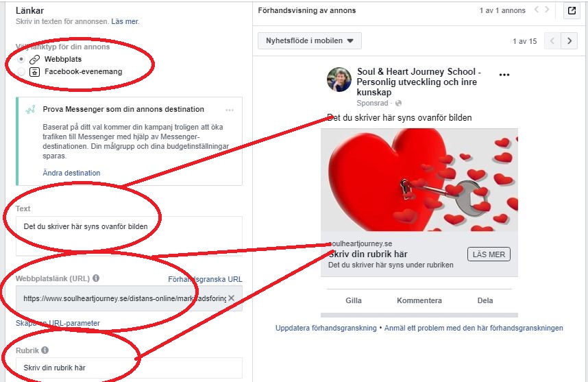Click Uppdatera förhandsgranskning link
Viewport: 588px width, 382px height.
tap(326, 328)
